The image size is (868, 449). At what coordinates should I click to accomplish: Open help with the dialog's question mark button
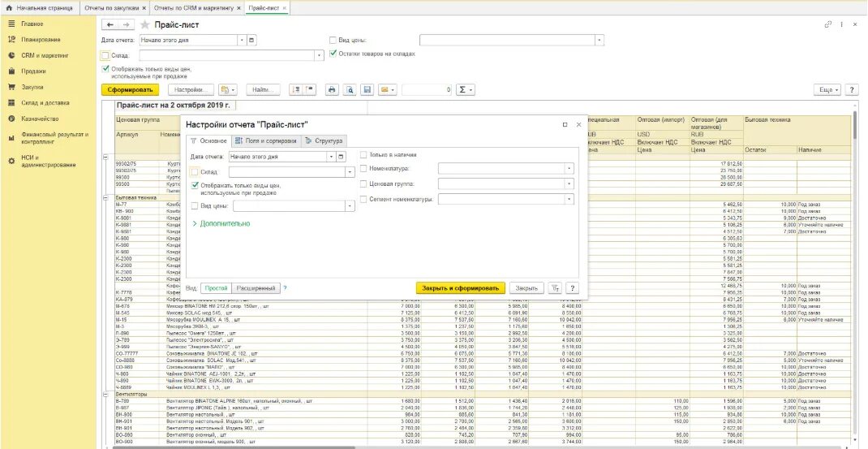click(x=573, y=288)
